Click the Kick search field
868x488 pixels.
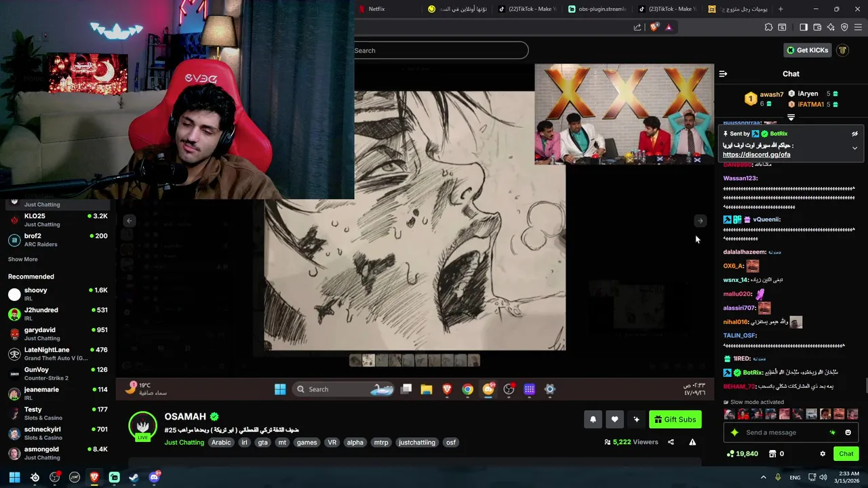point(441,50)
